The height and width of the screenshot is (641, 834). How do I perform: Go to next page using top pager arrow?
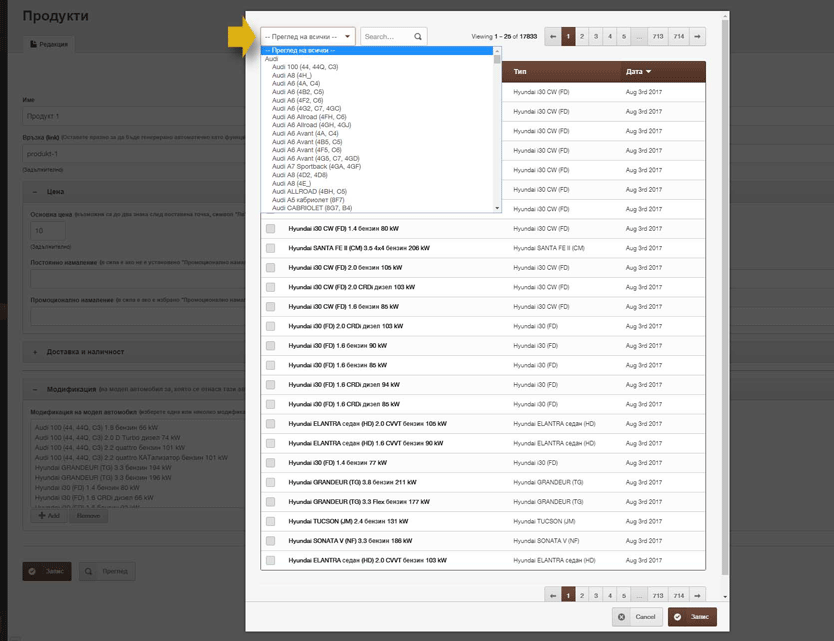pyautogui.click(x=697, y=37)
